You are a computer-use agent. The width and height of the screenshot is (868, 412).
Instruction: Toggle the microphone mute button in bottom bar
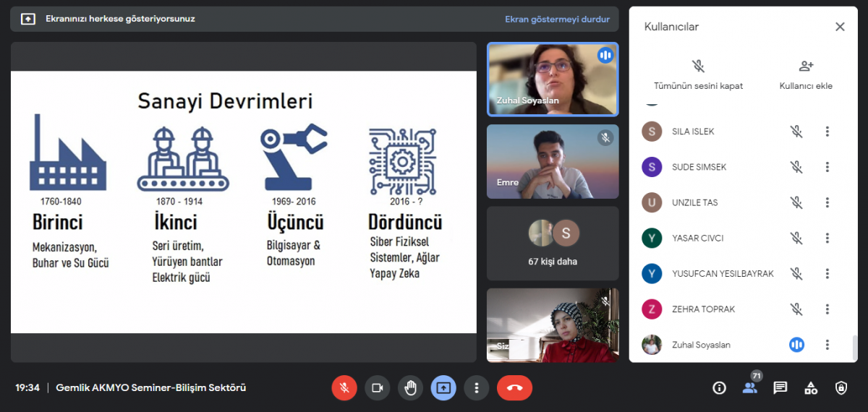point(344,388)
